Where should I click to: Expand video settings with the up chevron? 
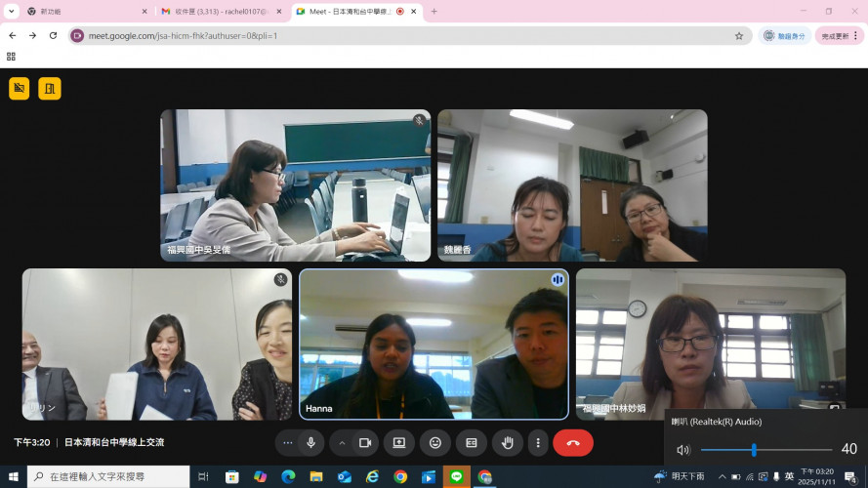point(342,442)
